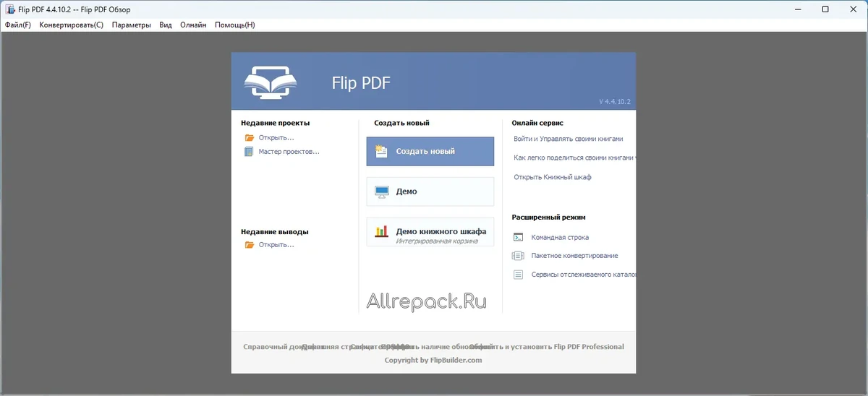Open the Конвертировать(C) menu
Viewport: 868px width, 396px height.
point(72,25)
